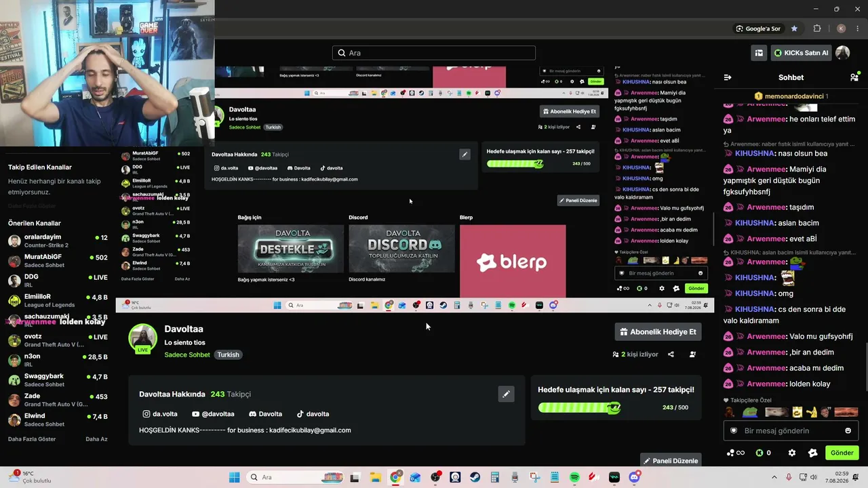Open the chat channel points blob icon

click(x=813, y=453)
